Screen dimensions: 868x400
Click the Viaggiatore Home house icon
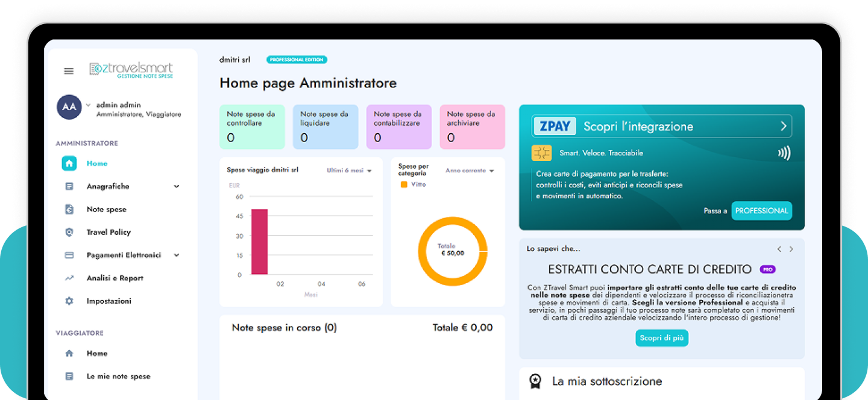[69, 354]
